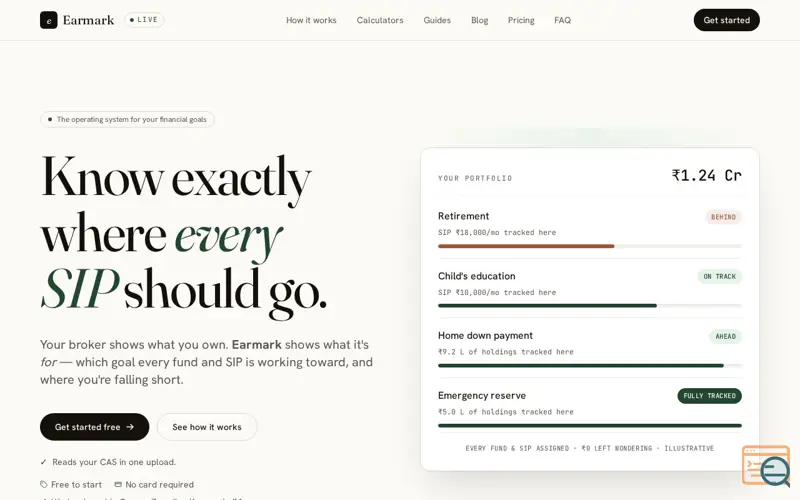Screen dimensions: 800x500
Task: Click the YOUR PORTFOLIO label
Action: (x=475, y=179)
